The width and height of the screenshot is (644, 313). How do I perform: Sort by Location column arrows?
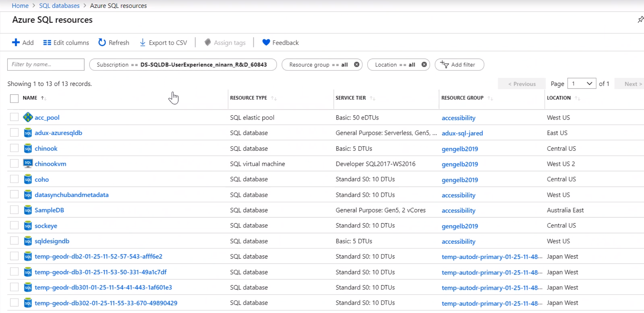pyautogui.click(x=577, y=98)
